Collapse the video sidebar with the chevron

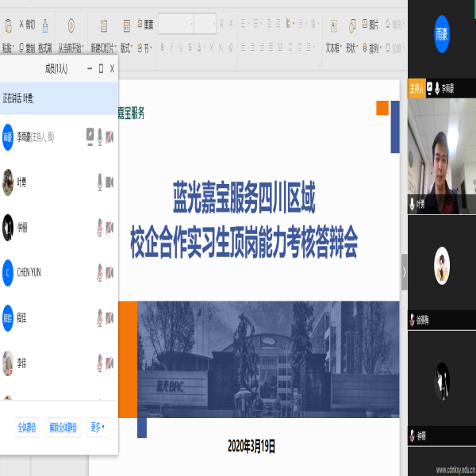pos(404,272)
